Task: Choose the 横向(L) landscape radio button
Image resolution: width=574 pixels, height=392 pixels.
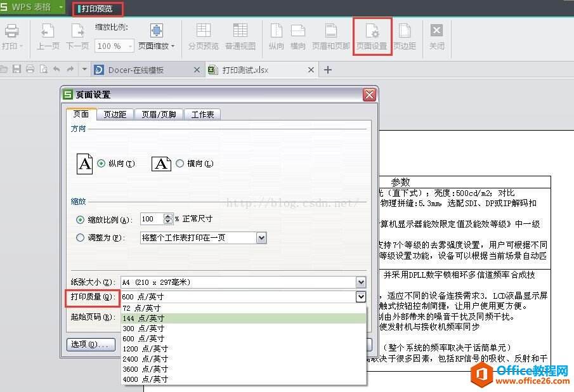Action: (179, 163)
